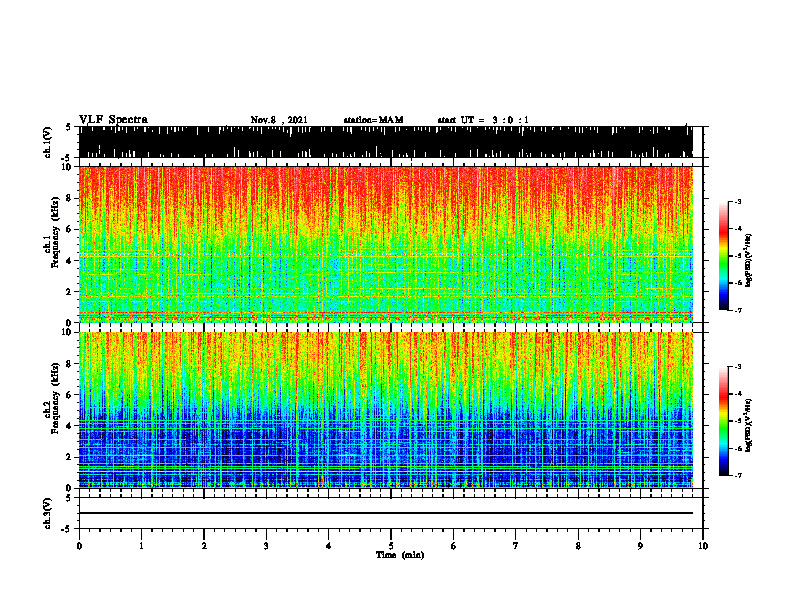Click the flat ch.3 voltage trace line
The image size is (792, 612).
(386, 513)
